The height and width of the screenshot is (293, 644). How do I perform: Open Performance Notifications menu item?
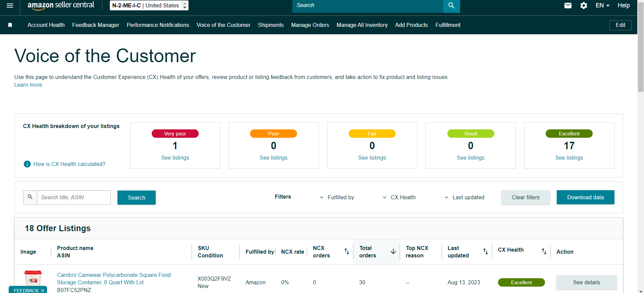point(158,25)
